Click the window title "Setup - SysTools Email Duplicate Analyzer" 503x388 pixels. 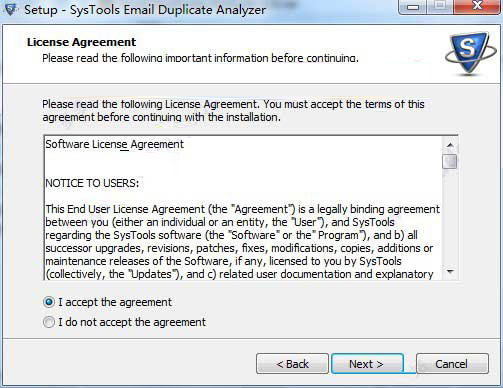point(145,10)
